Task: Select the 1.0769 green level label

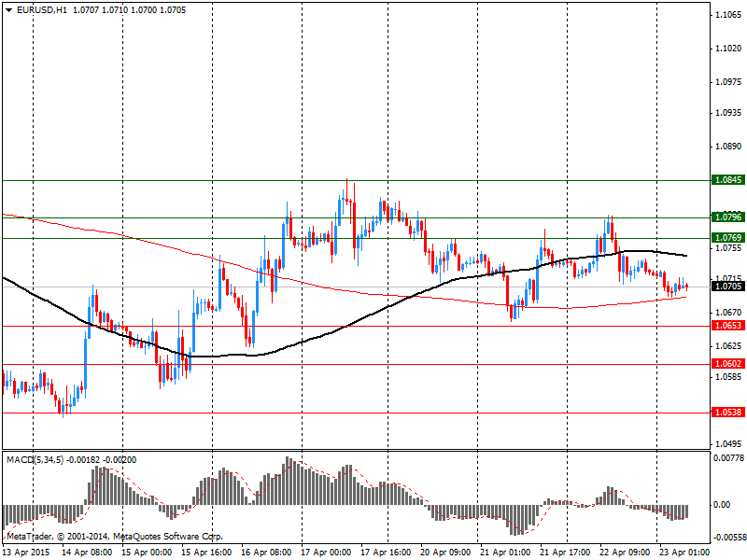Action: [728, 238]
